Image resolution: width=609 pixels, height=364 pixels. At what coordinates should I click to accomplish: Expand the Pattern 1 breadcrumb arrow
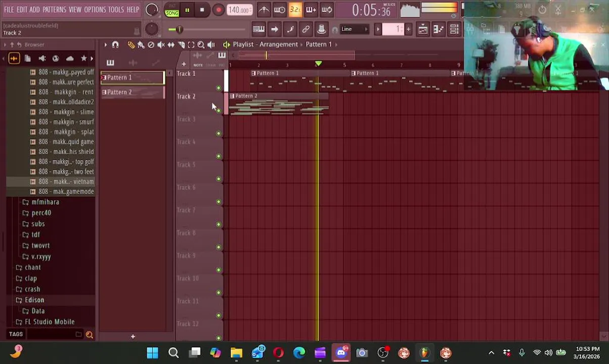(336, 44)
